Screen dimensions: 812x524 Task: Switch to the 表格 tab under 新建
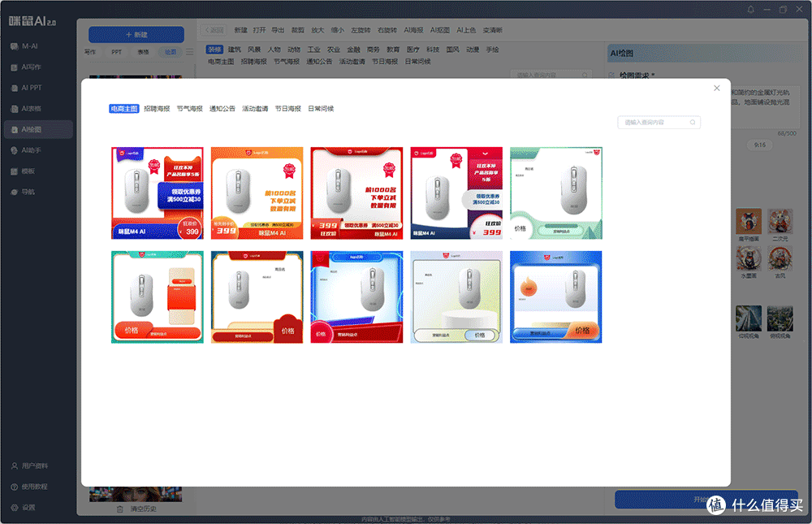pos(144,52)
